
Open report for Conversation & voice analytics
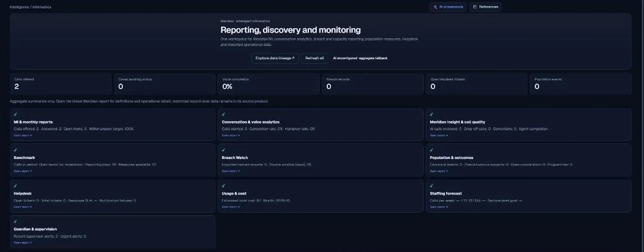pos(231,135)
